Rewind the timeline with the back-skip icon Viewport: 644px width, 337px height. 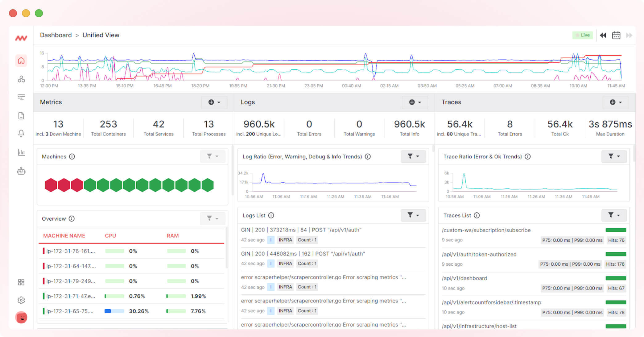point(603,35)
